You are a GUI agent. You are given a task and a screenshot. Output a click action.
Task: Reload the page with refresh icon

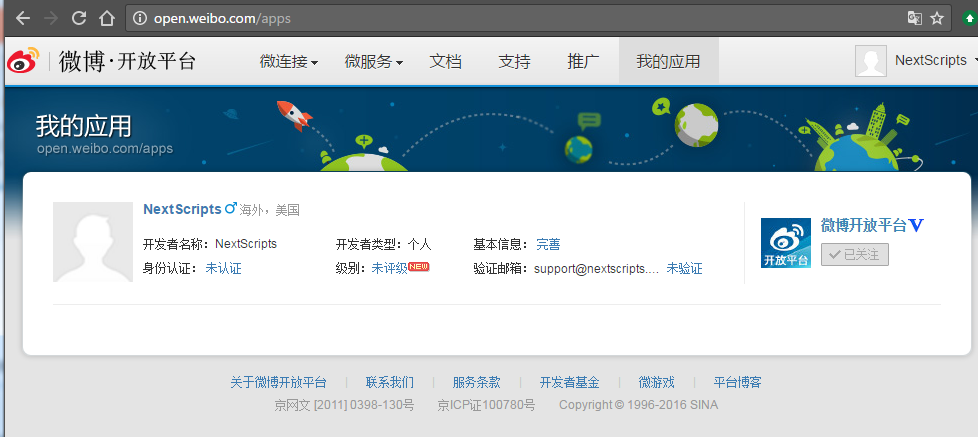click(79, 18)
